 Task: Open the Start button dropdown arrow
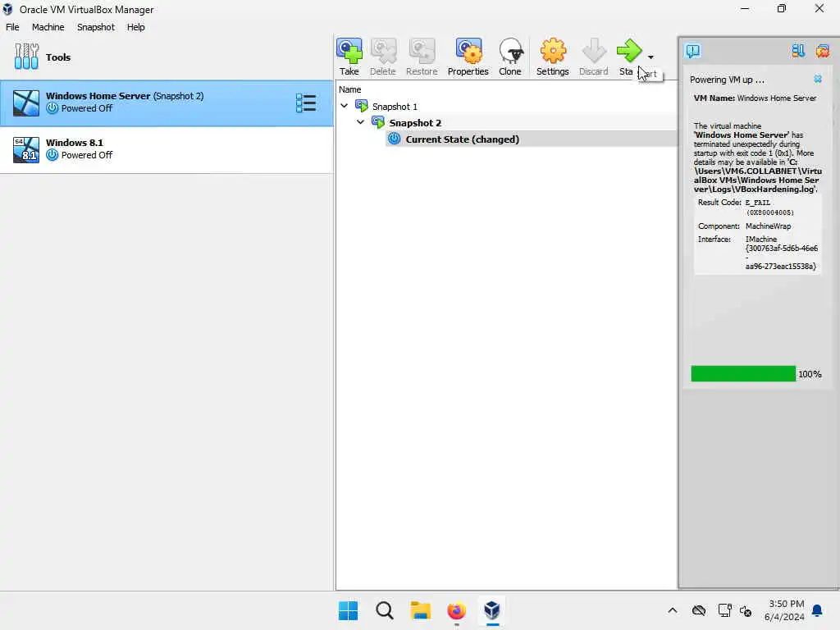[x=651, y=57]
